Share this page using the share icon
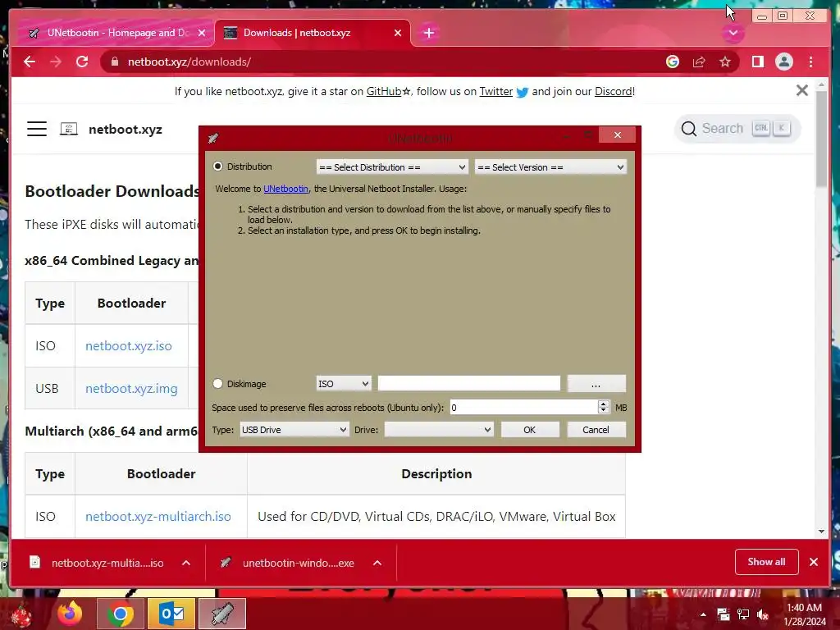This screenshot has height=630, width=840. pyautogui.click(x=699, y=62)
